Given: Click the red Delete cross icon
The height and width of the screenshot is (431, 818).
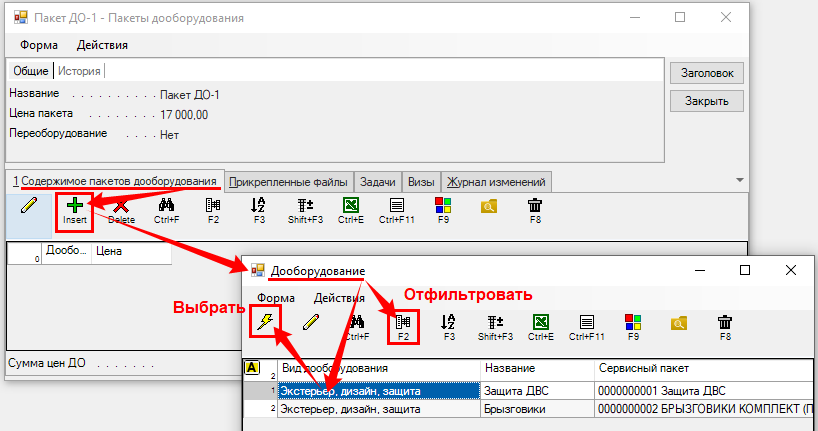Looking at the screenshot, I should click(x=121, y=205).
